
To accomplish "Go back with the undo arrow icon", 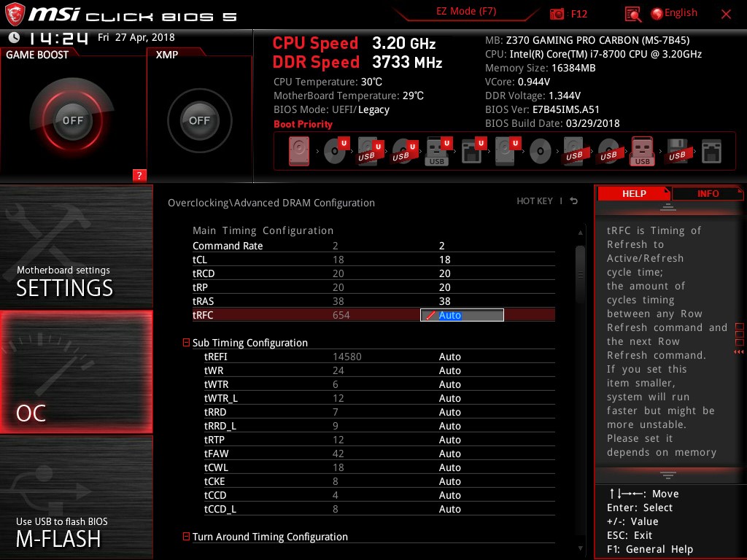I will pyautogui.click(x=574, y=201).
